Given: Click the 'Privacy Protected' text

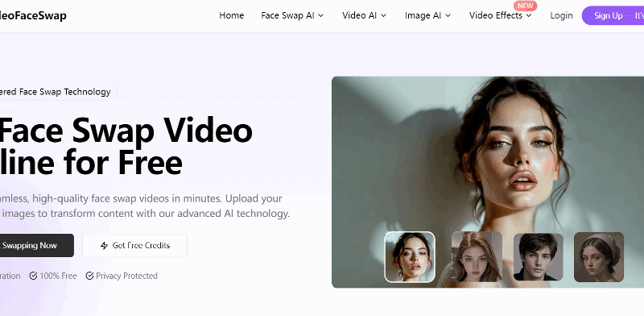Looking at the screenshot, I should [x=127, y=276].
